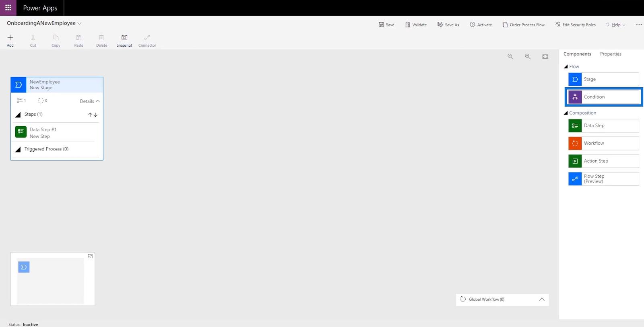This screenshot has height=327, width=644.
Task: Click the NewEmployee stage blue icon
Action: (19, 85)
